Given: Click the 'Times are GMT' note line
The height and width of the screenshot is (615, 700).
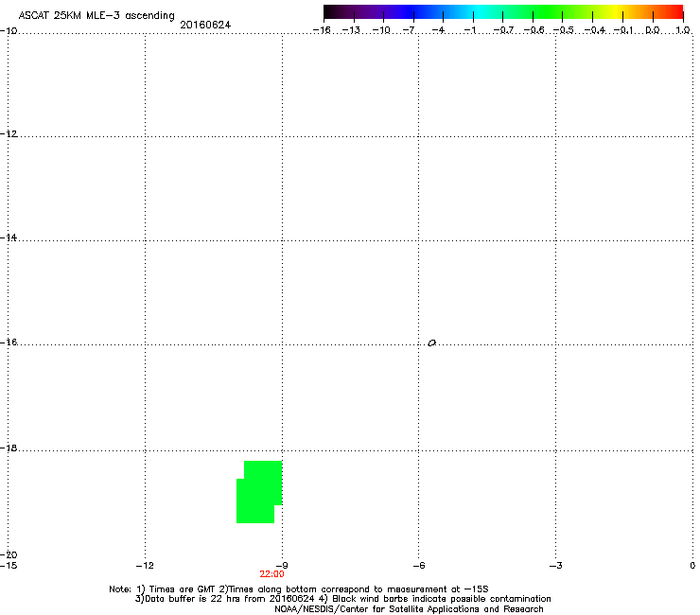Looking at the screenshot, I should point(299,589).
